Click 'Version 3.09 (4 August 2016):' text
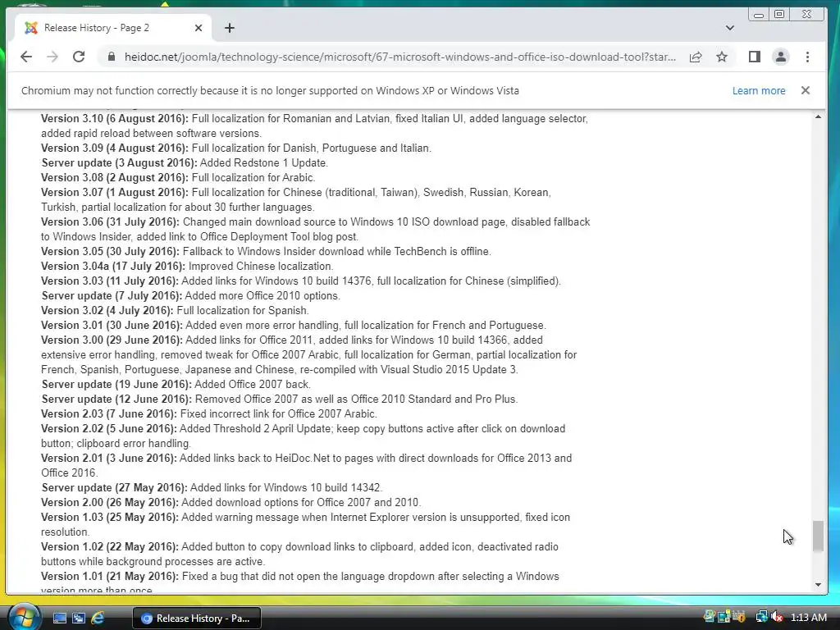The image size is (840, 630). tap(115, 148)
